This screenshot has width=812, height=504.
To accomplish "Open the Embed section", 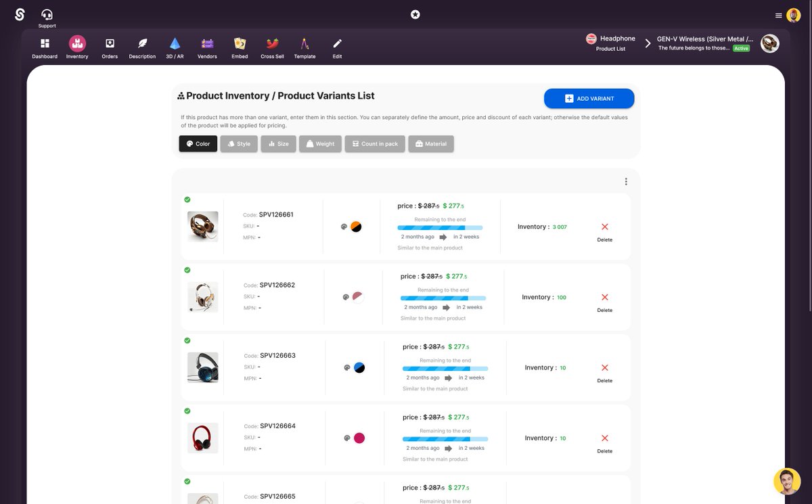I will point(240,47).
